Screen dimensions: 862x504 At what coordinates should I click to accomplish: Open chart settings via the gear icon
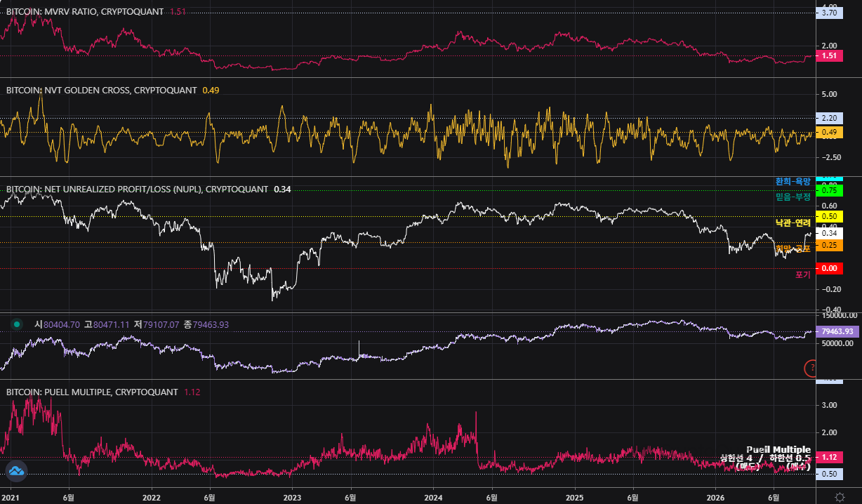[840, 497]
